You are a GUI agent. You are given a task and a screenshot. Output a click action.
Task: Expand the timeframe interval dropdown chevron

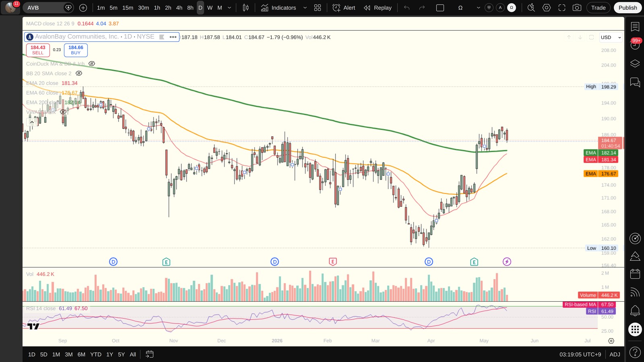pyautogui.click(x=229, y=8)
